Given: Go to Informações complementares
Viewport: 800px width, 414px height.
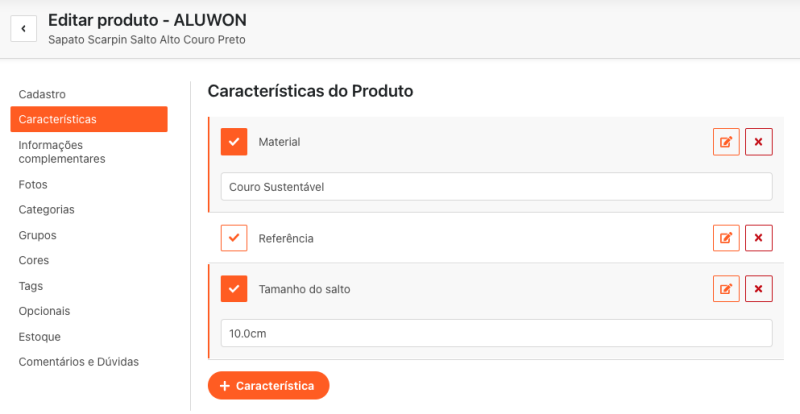Looking at the screenshot, I should (x=61, y=151).
